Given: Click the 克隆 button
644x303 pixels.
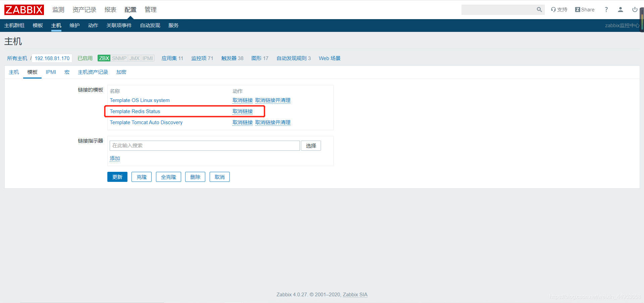Looking at the screenshot, I should (x=142, y=177).
